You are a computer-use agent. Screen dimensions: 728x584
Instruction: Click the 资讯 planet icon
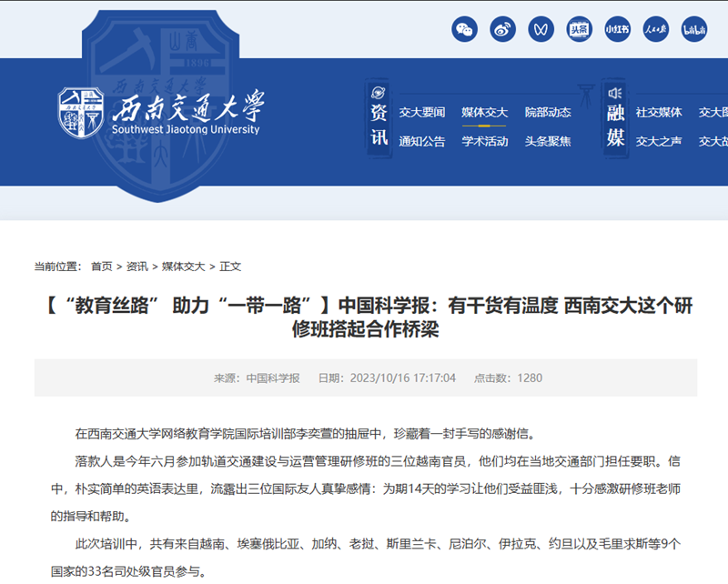(379, 93)
